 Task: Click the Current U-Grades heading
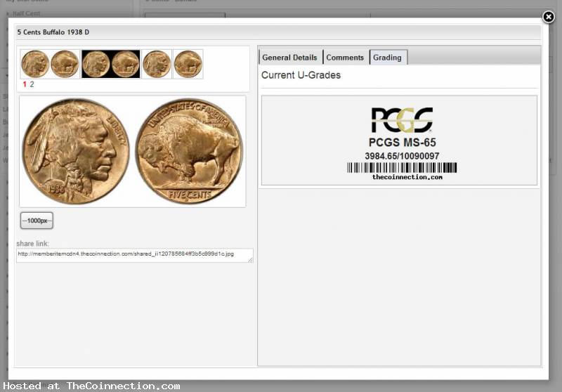301,75
